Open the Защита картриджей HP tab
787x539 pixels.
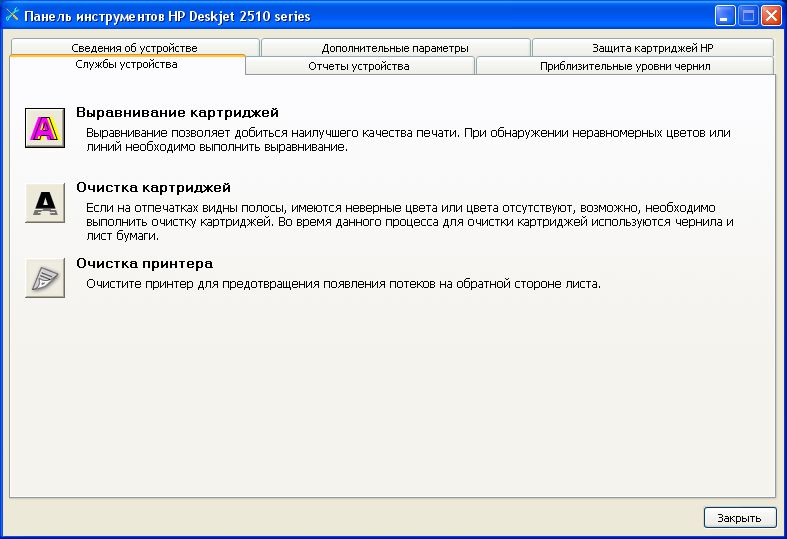click(652, 48)
